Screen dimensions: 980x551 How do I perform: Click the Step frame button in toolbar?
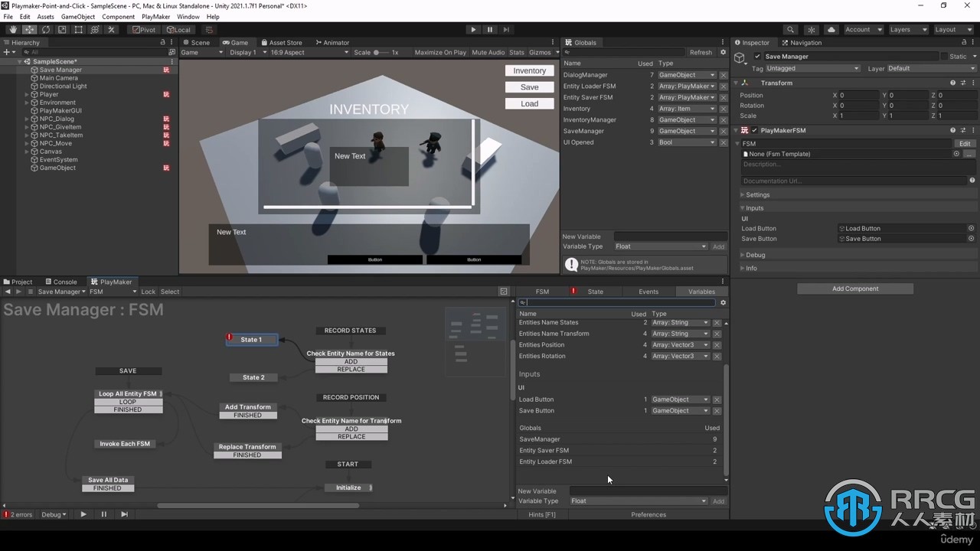pyautogui.click(x=506, y=30)
